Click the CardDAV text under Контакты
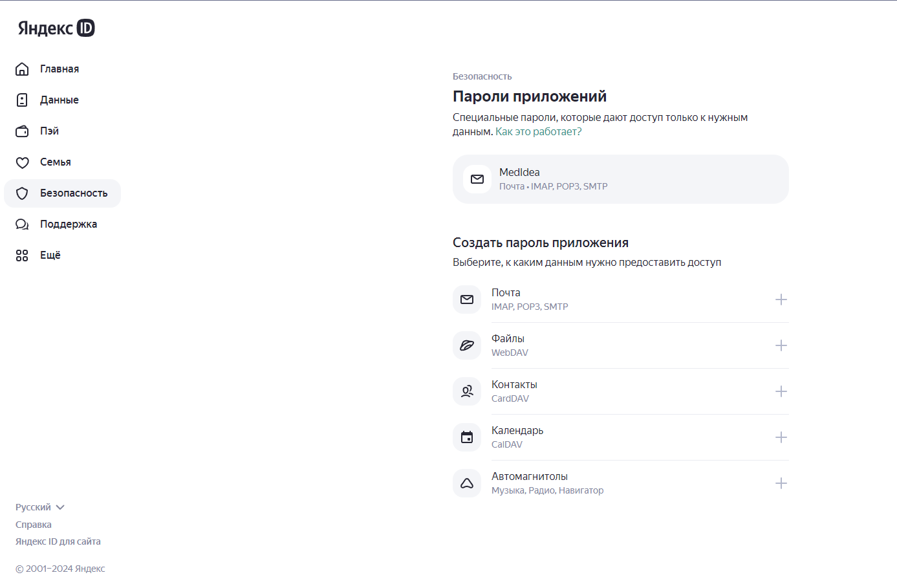Screen dimensions: 897x588 (510, 398)
